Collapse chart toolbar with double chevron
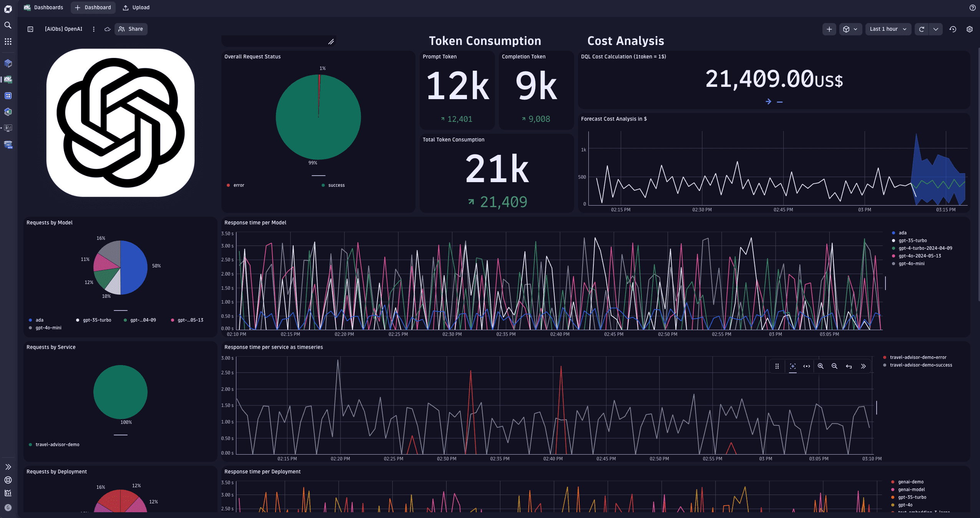Image resolution: width=980 pixels, height=518 pixels. click(x=863, y=366)
